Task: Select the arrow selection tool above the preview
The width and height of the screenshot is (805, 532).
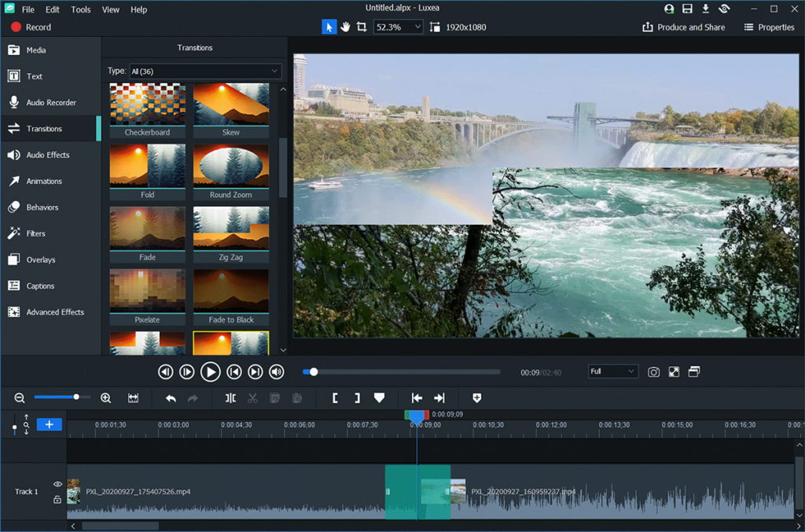Action: tap(329, 26)
